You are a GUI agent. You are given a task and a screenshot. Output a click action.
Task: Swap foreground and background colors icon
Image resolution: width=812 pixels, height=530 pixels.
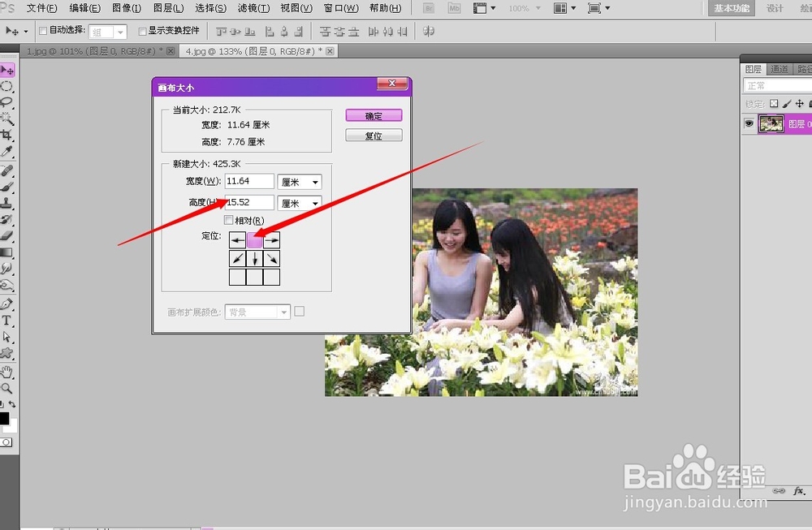point(11,404)
